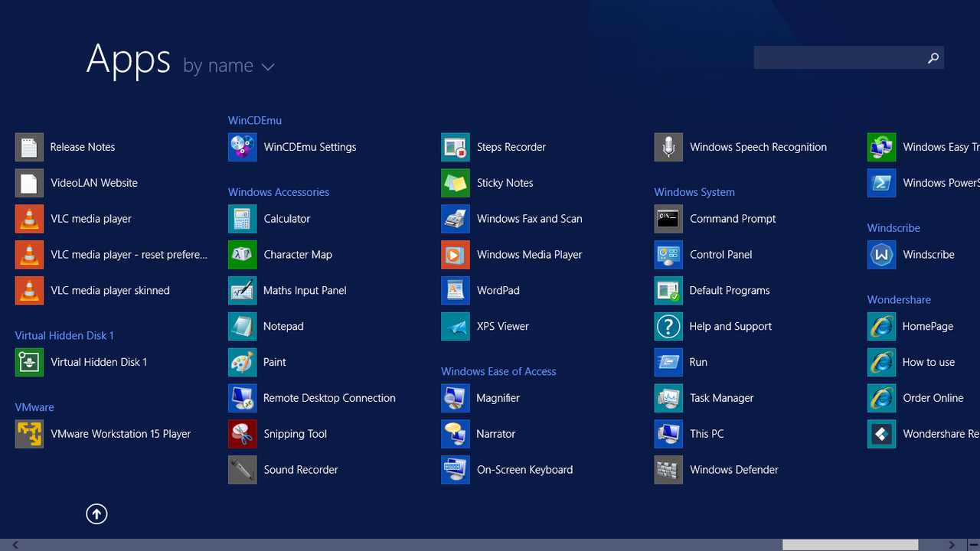The width and height of the screenshot is (980, 551).
Task: Click the VideoLAN Website icon
Action: 29,183
